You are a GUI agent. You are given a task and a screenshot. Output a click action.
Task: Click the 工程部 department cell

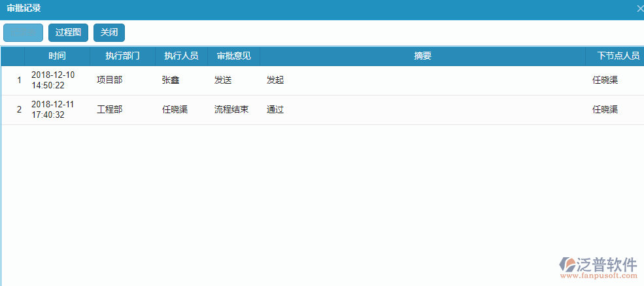110,110
